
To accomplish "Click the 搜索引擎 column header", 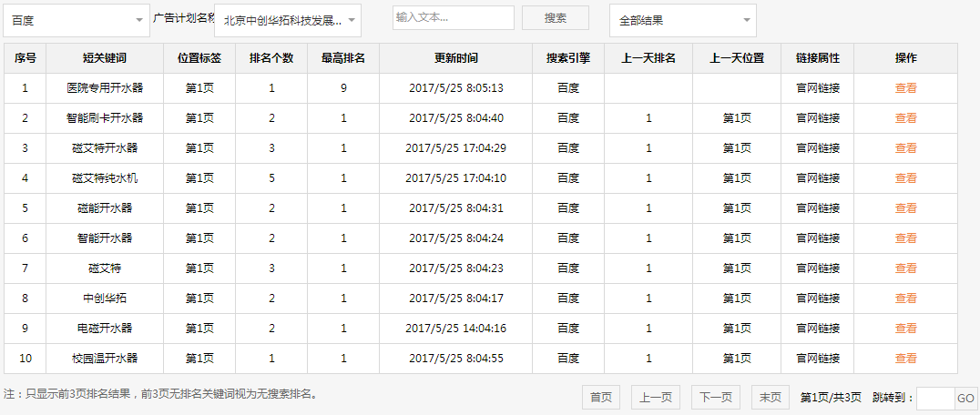I will click(x=568, y=58).
